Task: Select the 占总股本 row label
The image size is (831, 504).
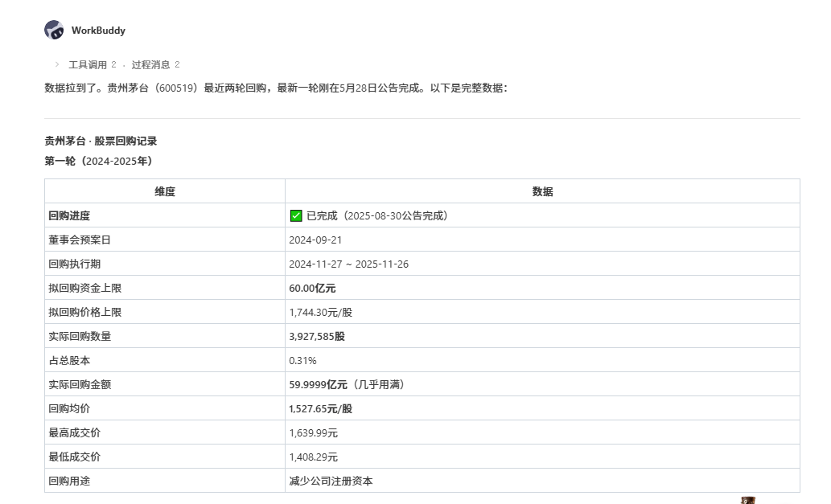Action: point(69,361)
